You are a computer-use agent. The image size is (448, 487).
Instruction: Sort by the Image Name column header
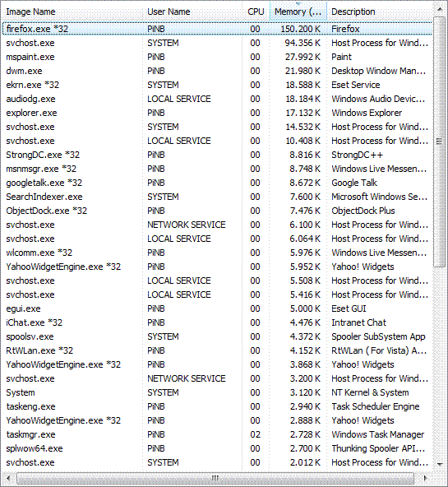[x=73, y=12]
